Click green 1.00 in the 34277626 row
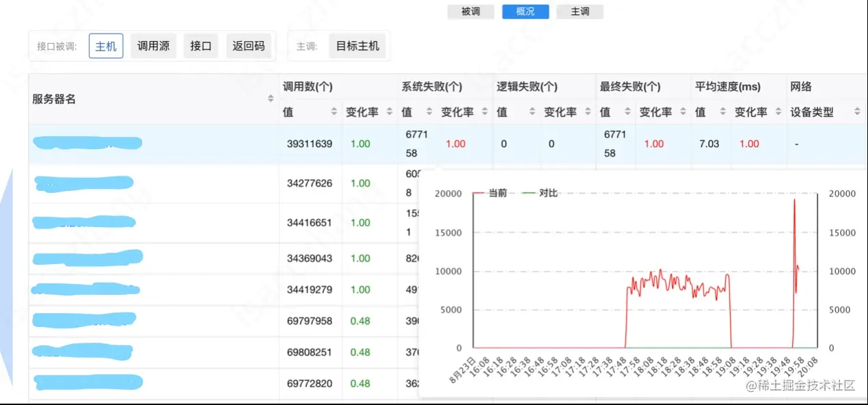 (360, 183)
